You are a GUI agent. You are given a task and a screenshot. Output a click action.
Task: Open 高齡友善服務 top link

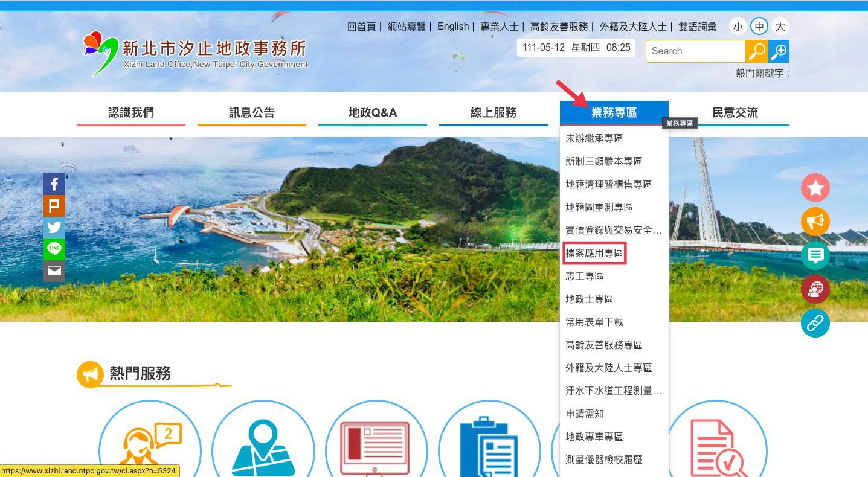point(559,27)
